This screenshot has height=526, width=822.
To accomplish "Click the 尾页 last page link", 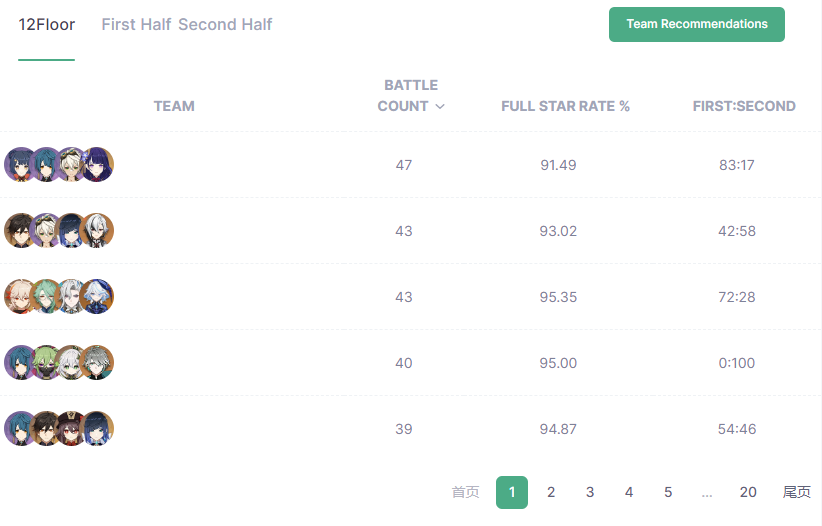I will pyautogui.click(x=797, y=492).
